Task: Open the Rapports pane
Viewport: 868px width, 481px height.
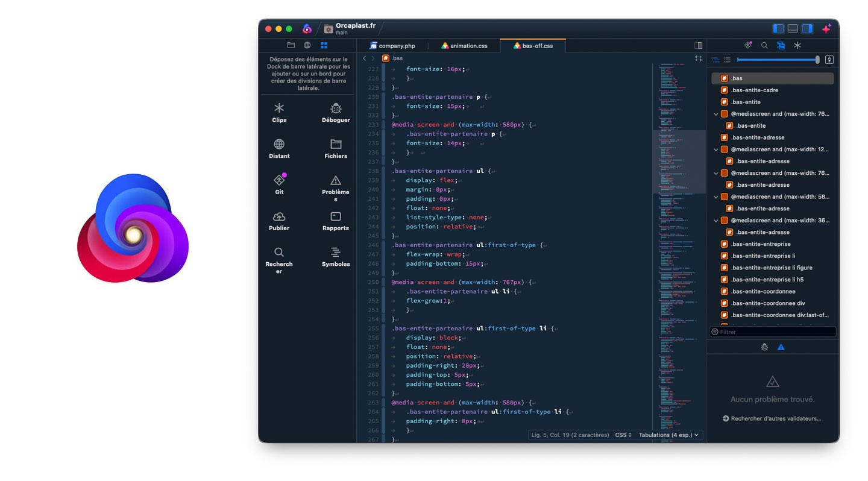Action: pos(335,221)
